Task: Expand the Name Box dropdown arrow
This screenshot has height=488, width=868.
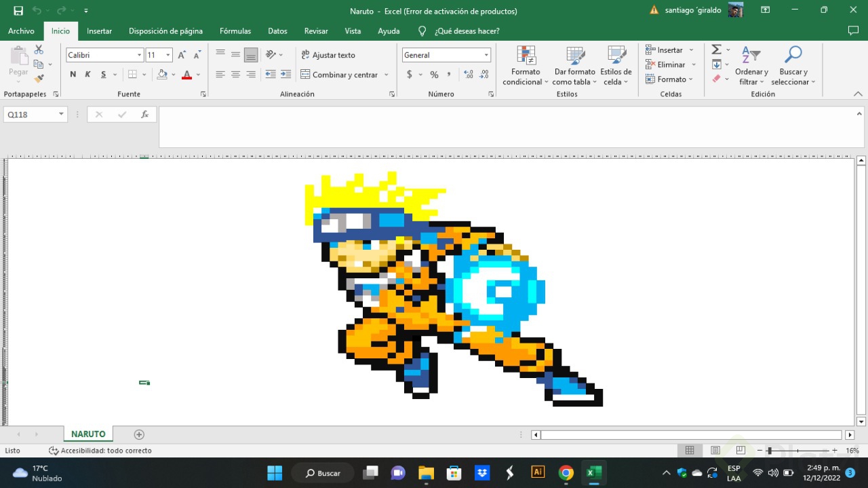Action: click(61, 115)
